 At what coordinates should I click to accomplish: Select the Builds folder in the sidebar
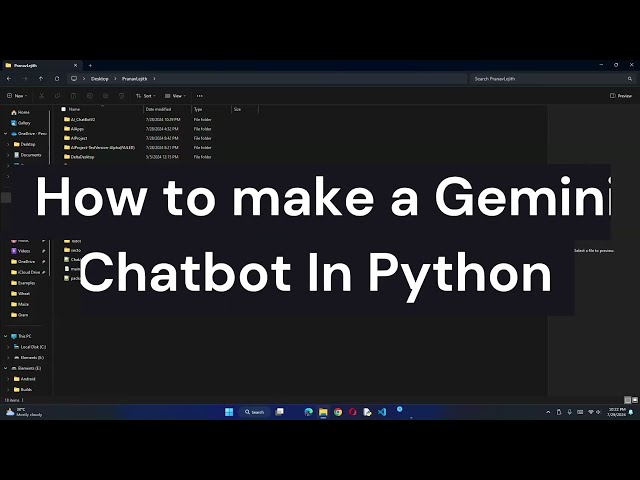click(23, 389)
